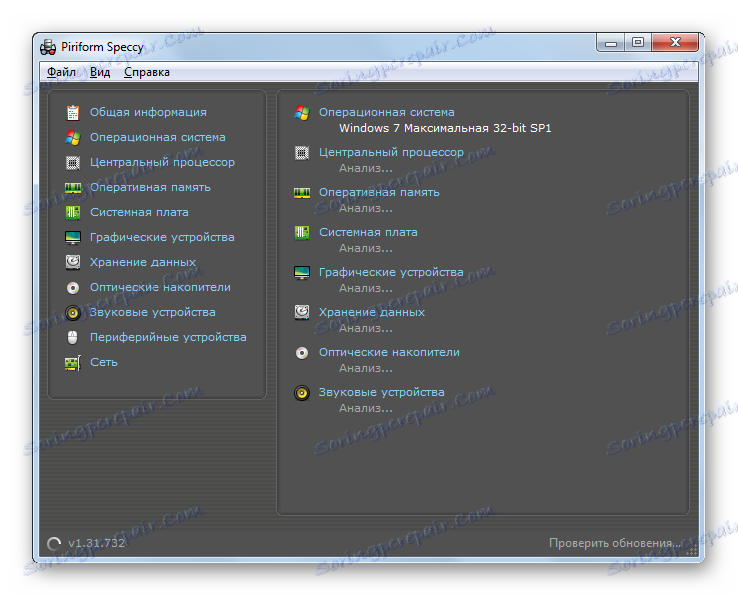The width and height of the screenshot is (738, 596).
Task: Open Системная плата link in summary panel
Action: coord(369,232)
